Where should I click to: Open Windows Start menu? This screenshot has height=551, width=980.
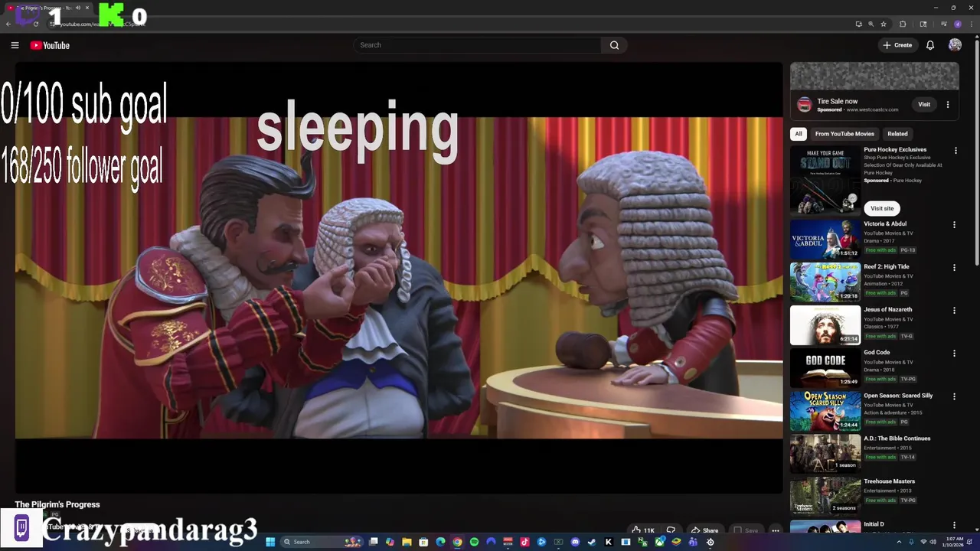point(270,542)
